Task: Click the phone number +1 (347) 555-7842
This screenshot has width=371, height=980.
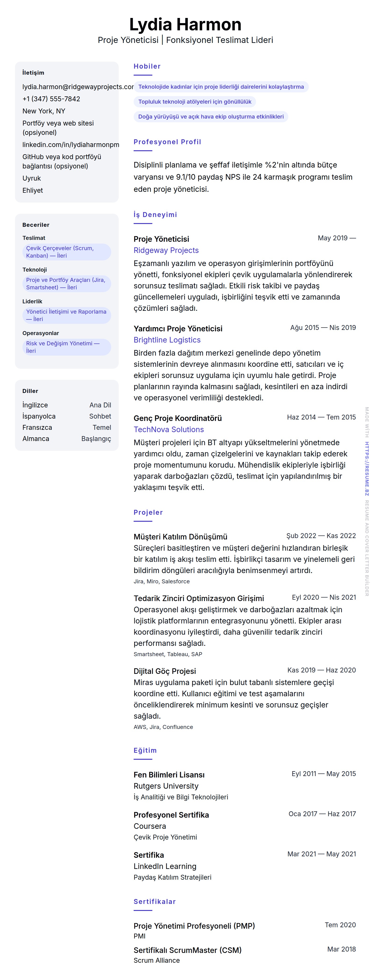Action: click(x=51, y=99)
